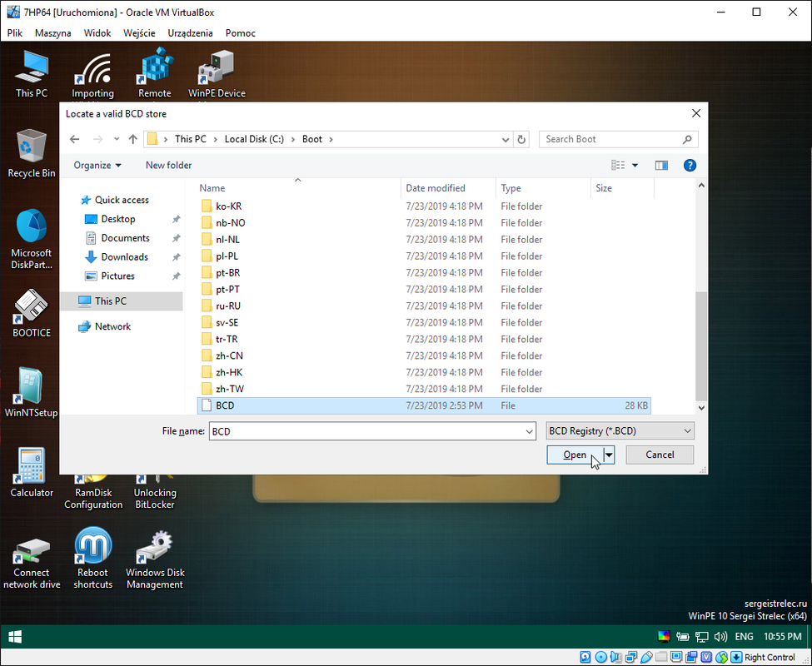Click the Open button split arrow
The height and width of the screenshot is (666, 812).
pyautogui.click(x=609, y=455)
